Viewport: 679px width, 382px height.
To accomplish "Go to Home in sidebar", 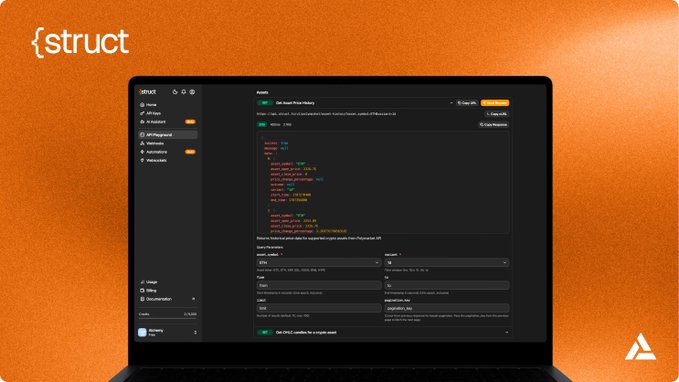I will coord(151,105).
